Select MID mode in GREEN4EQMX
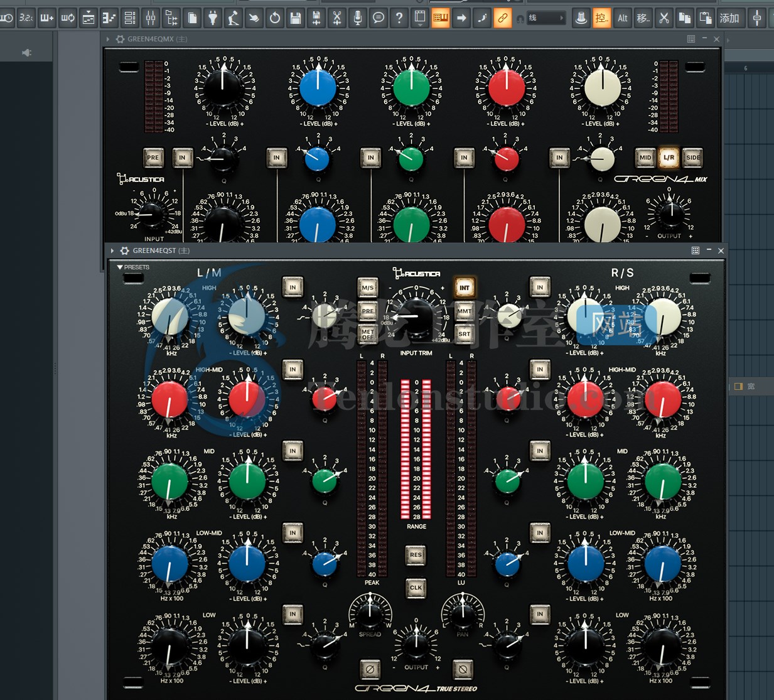The image size is (774, 700). point(645,158)
